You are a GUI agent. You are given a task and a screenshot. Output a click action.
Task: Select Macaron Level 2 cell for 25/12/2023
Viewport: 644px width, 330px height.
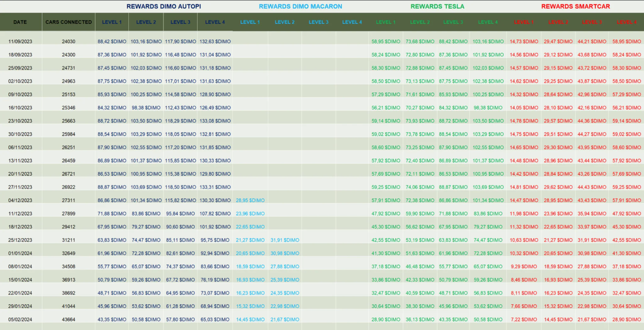[x=285, y=240]
